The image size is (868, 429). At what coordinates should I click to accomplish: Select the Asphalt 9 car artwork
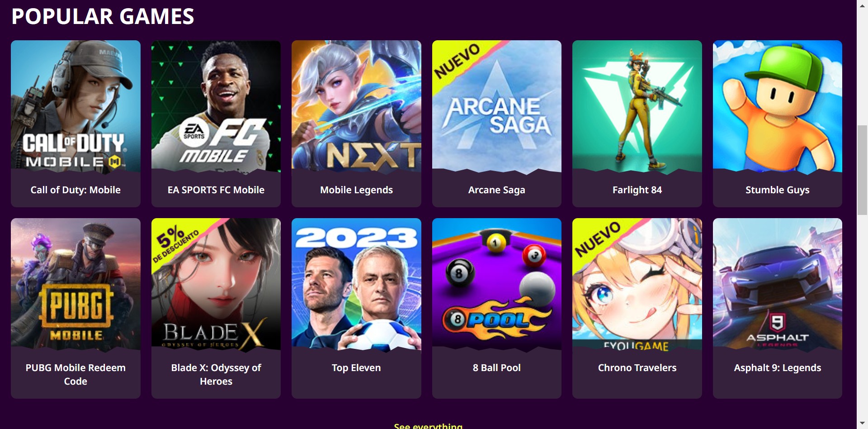778,285
